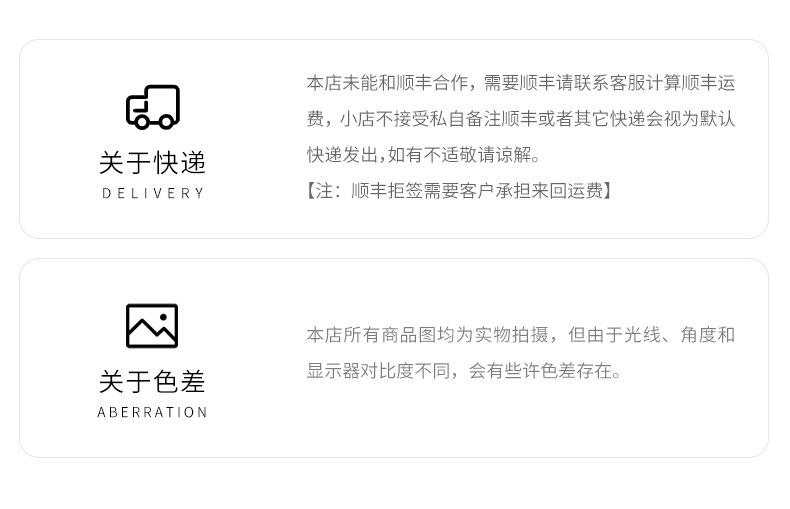The height and width of the screenshot is (509, 790).
Task: Click the 联系客服 phrase in delivery text
Action: [x=591, y=83]
